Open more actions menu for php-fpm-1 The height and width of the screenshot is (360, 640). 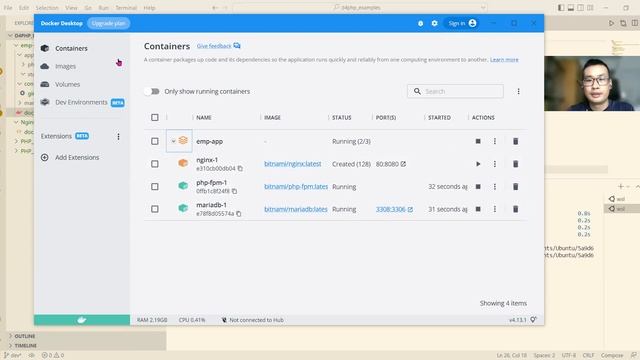pyautogui.click(x=495, y=187)
